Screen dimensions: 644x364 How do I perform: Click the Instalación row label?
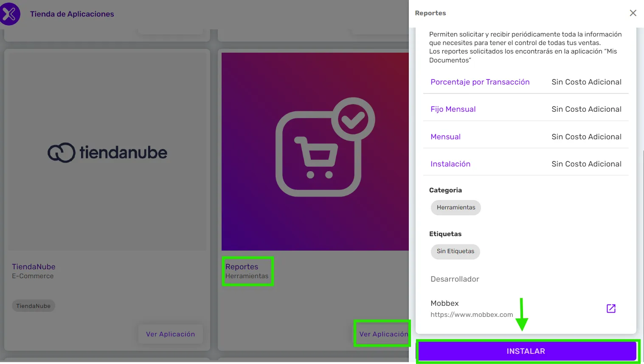450,164
